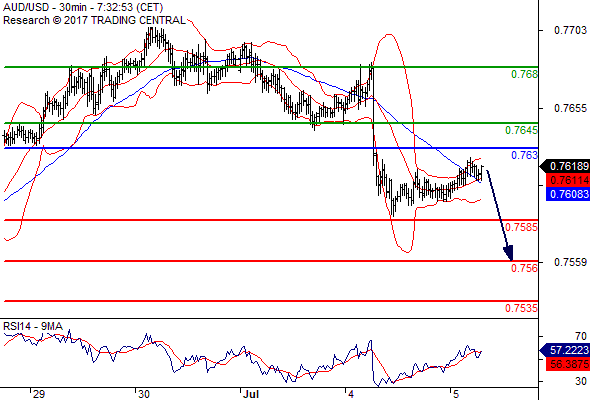Image resolution: width=590 pixels, height=400 pixels.
Task: Click the RSI 30 level label
Action: pyautogui.click(x=581, y=381)
